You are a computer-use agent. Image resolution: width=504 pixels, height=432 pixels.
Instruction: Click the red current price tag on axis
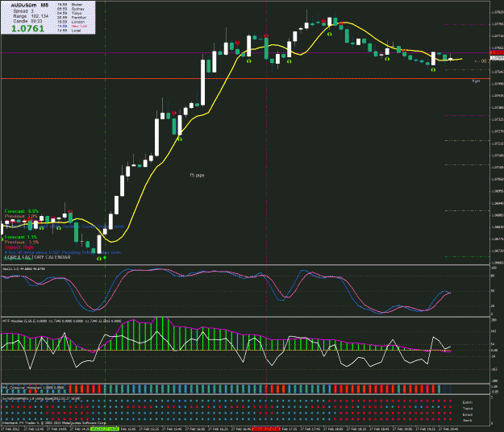click(498, 52)
